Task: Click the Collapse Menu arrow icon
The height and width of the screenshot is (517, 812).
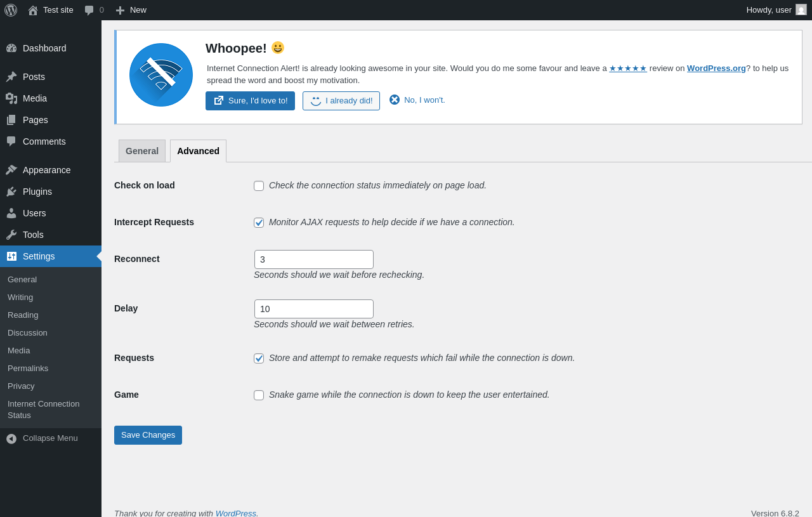Action: click(x=11, y=438)
